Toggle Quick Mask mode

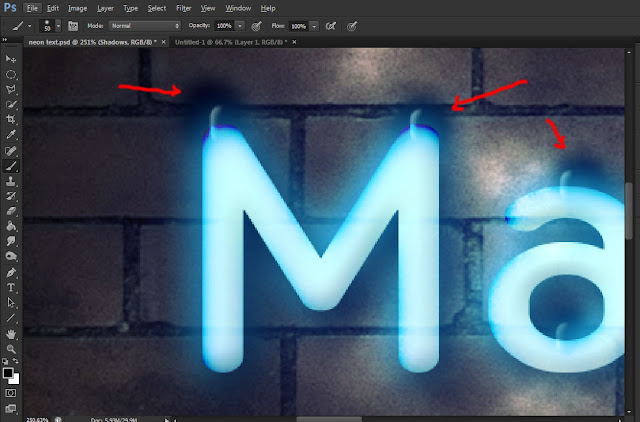[11, 393]
